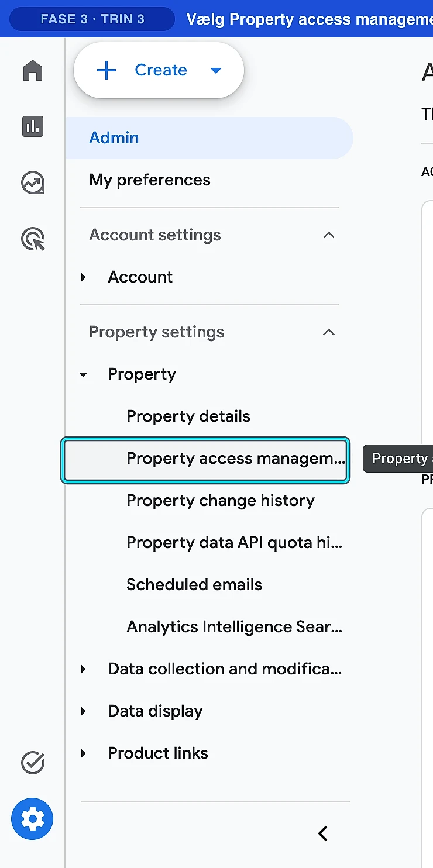Open the Setup Assistant checkmark icon

32,763
